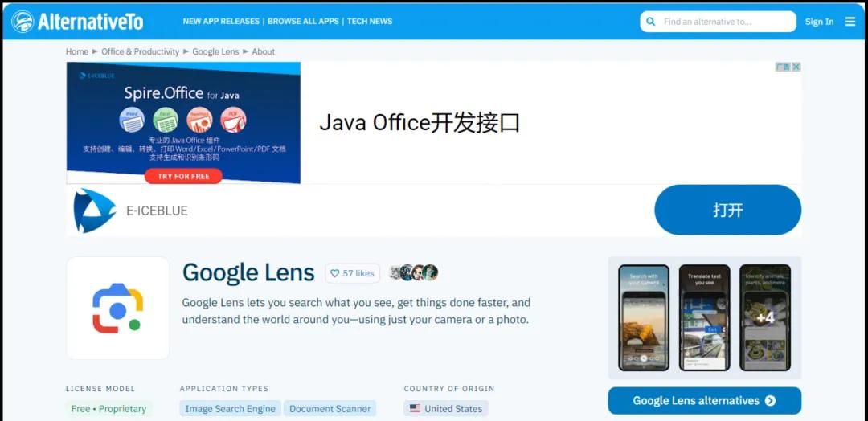
Task: Open BROWSE ALL APPS page
Action: point(303,21)
